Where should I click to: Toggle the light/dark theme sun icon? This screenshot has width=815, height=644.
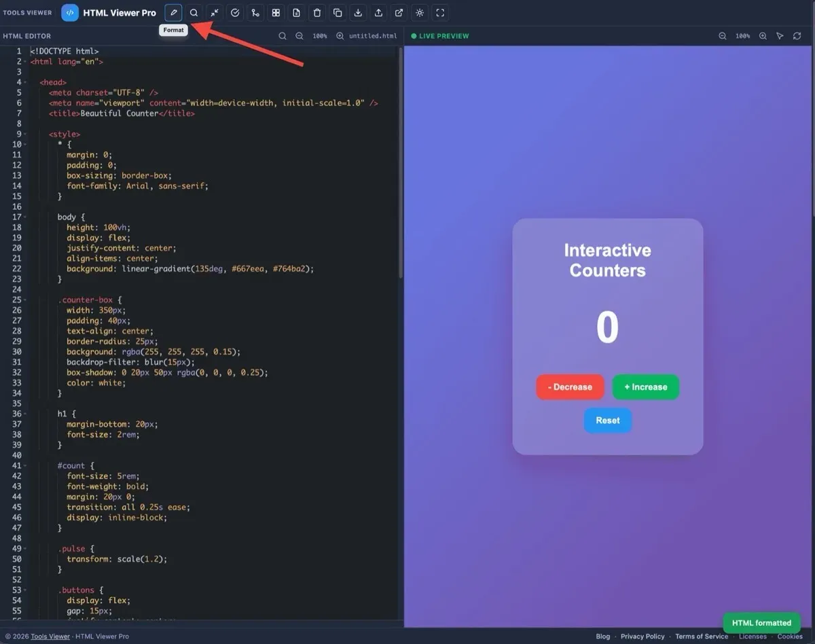(x=420, y=12)
